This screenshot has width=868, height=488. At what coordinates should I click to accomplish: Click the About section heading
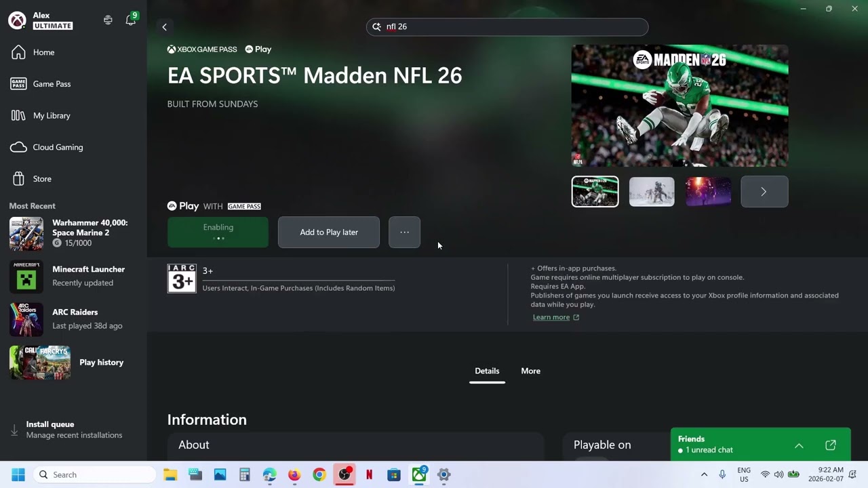[194, 445]
